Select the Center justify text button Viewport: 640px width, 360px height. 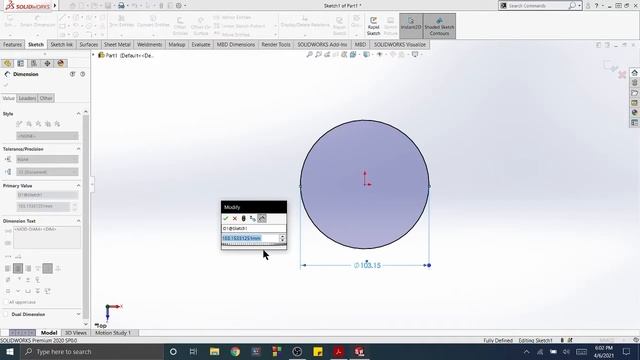pyautogui.click(x=18, y=268)
